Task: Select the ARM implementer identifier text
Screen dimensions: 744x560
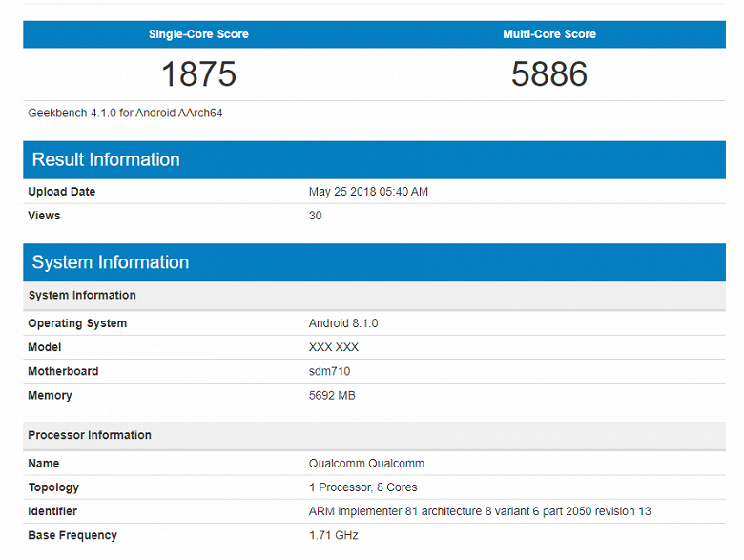Action: click(x=480, y=511)
